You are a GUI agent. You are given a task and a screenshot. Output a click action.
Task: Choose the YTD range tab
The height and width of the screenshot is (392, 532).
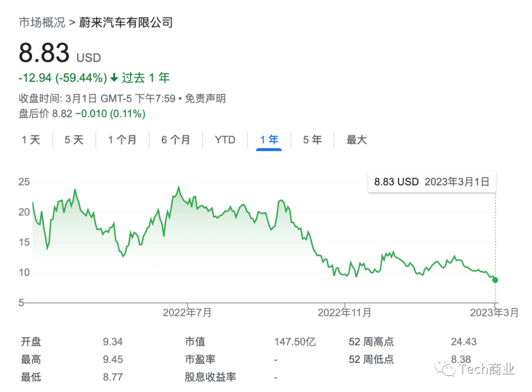[225, 140]
